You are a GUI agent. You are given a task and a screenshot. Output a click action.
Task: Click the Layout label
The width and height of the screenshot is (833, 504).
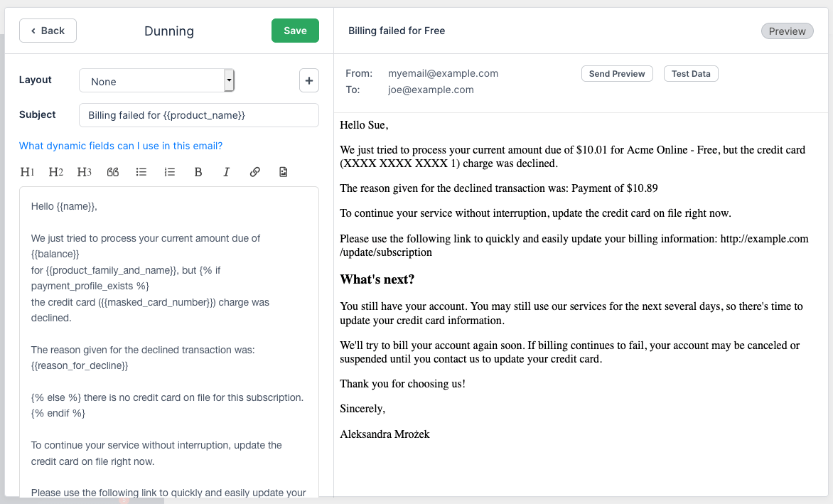click(35, 80)
